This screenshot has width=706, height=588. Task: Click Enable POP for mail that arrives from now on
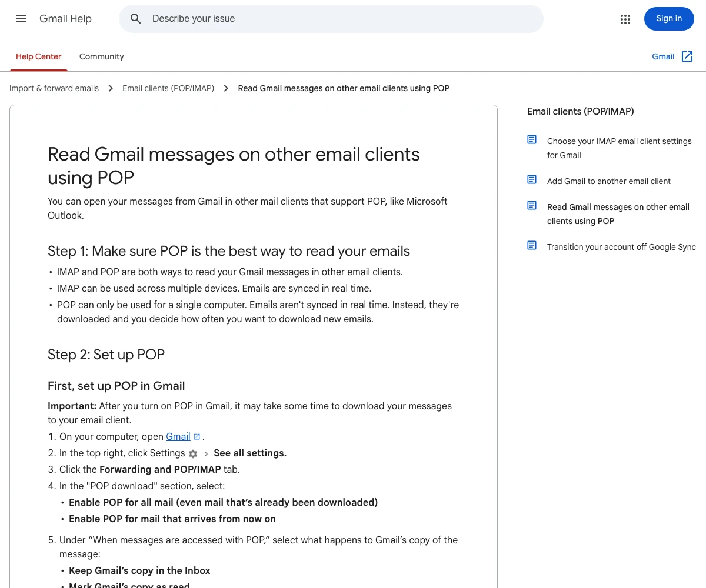(172, 519)
